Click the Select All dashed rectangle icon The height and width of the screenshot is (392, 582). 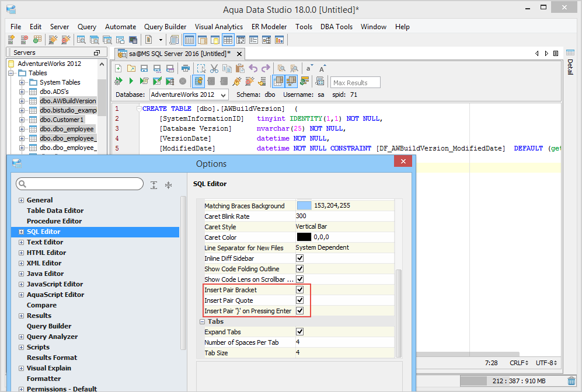click(x=201, y=68)
